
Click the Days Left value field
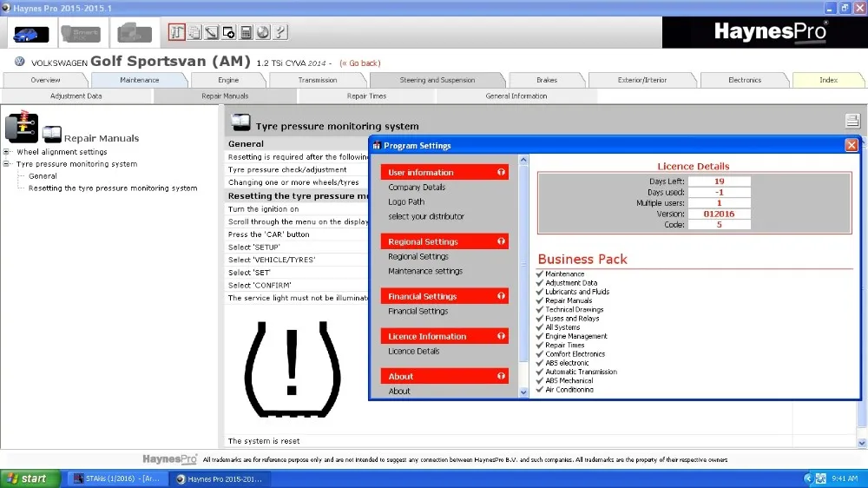(719, 181)
